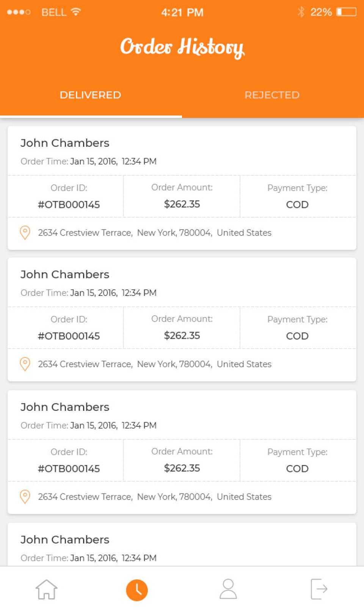Image resolution: width=364 pixels, height=613 pixels.
Task: Tap the battery indicator icon
Action: point(347,12)
